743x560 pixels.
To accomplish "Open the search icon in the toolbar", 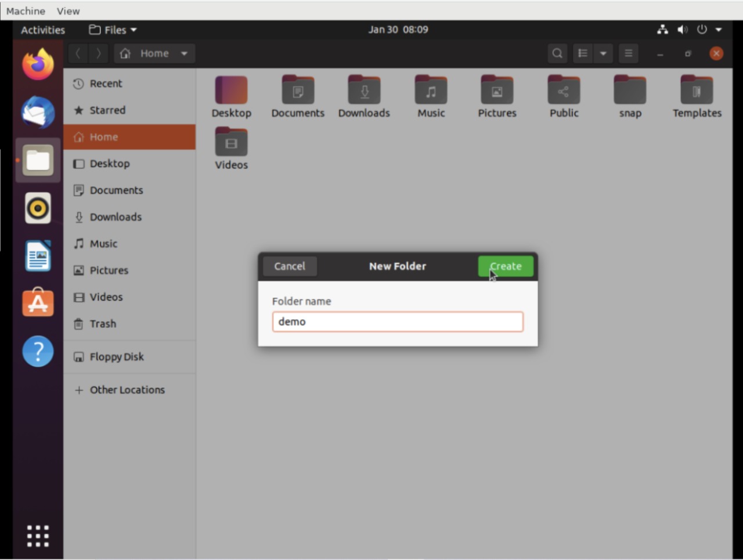I will coord(557,53).
